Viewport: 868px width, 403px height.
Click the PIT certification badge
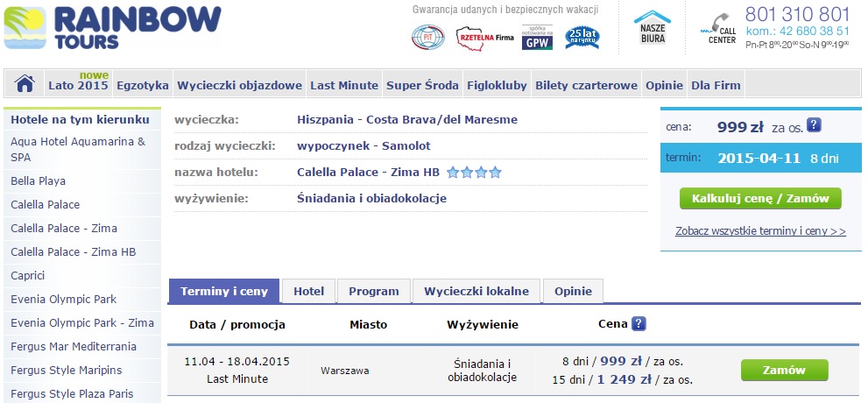(428, 37)
